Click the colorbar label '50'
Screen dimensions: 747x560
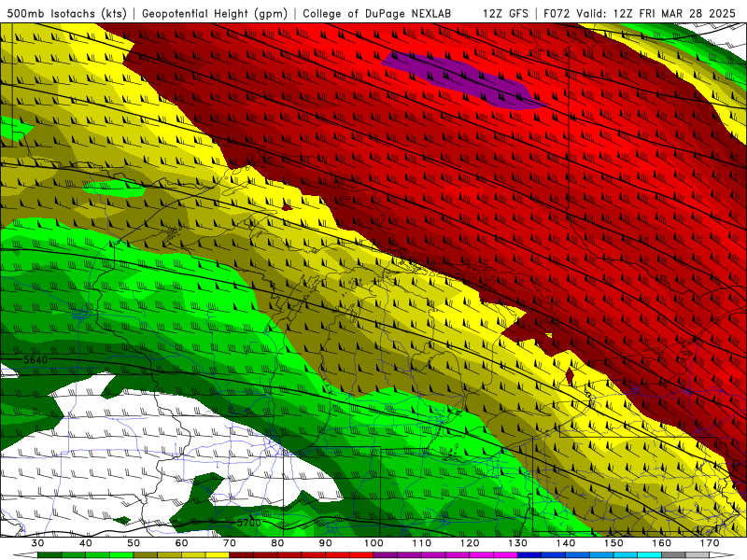click(134, 543)
